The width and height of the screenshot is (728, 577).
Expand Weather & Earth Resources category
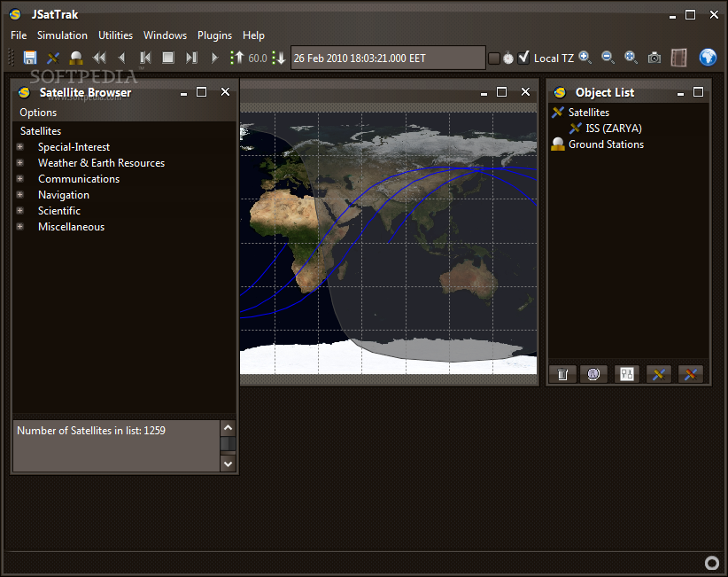(20, 162)
